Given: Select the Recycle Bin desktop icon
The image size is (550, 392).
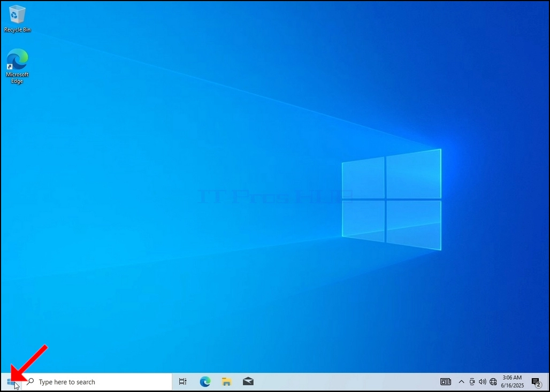Looking at the screenshot, I should (17, 19).
